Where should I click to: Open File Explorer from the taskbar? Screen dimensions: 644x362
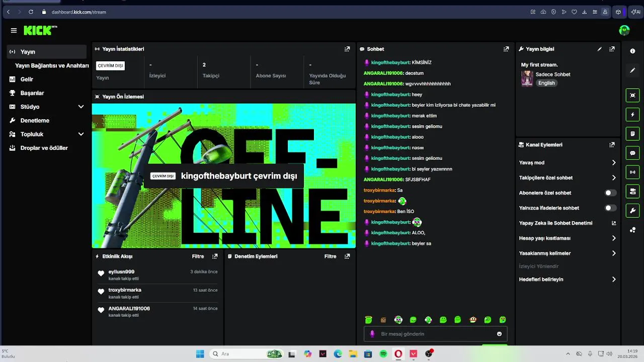(353, 354)
